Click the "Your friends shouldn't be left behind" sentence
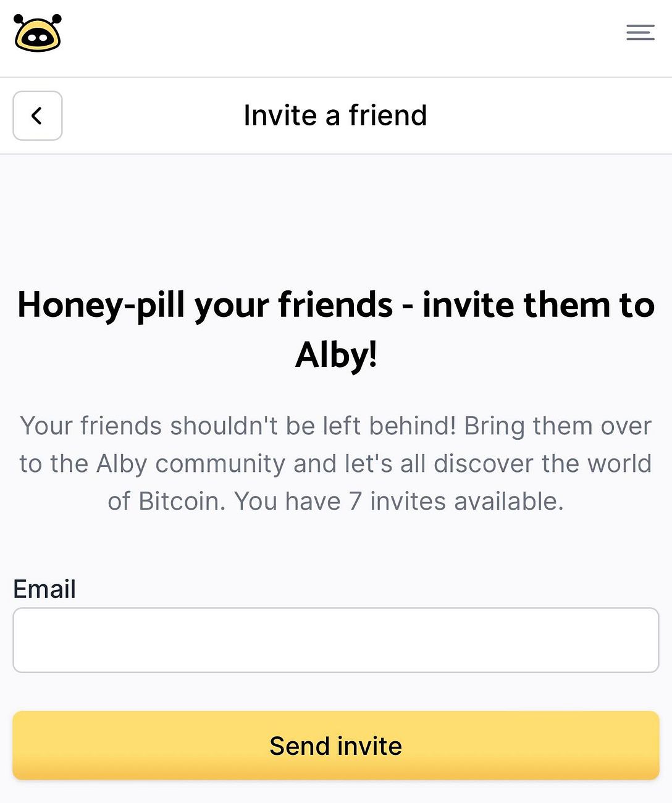Viewport: 672px width, 803px height. [238, 426]
